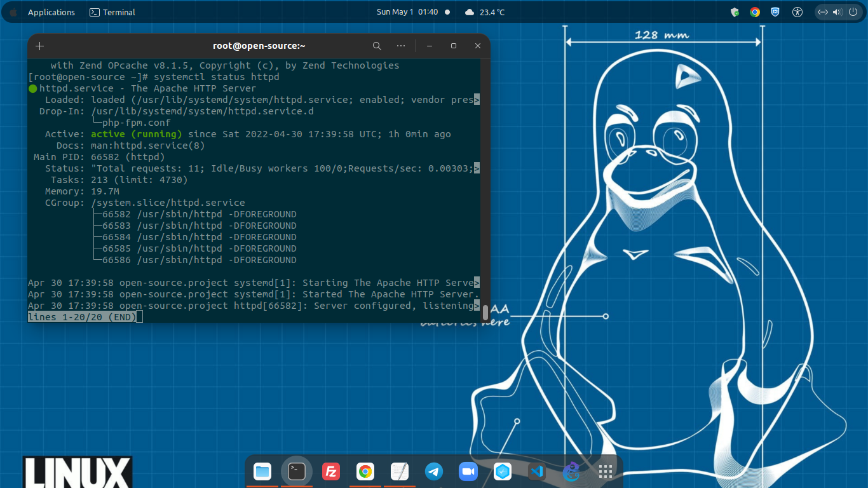Click the 'Memory: 19.7M' line

click(x=82, y=191)
